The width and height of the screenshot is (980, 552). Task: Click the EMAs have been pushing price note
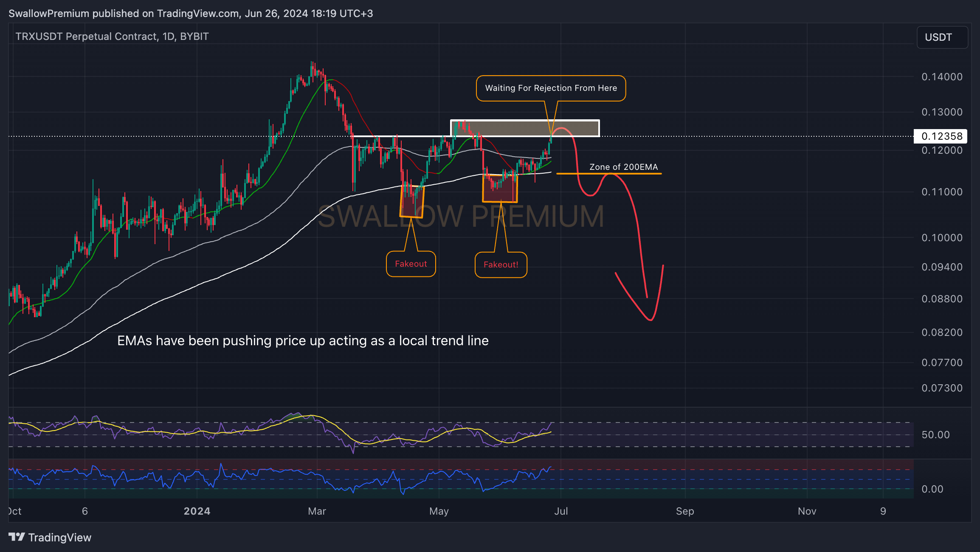click(303, 341)
